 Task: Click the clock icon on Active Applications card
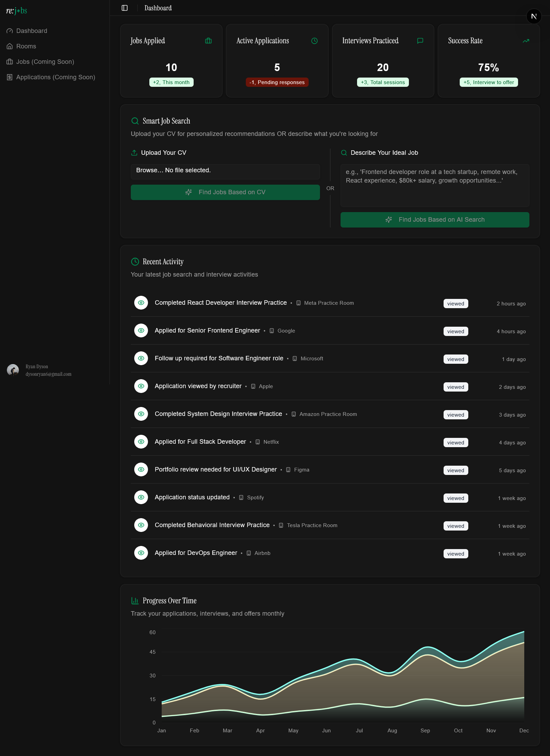coord(314,40)
